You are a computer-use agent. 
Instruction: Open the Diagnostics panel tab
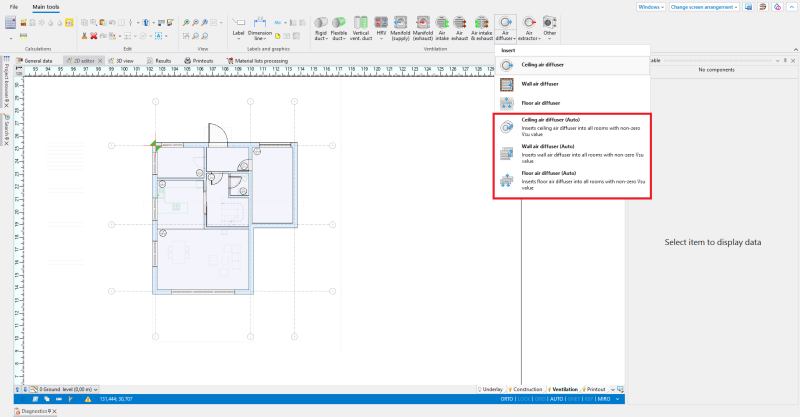[35, 411]
